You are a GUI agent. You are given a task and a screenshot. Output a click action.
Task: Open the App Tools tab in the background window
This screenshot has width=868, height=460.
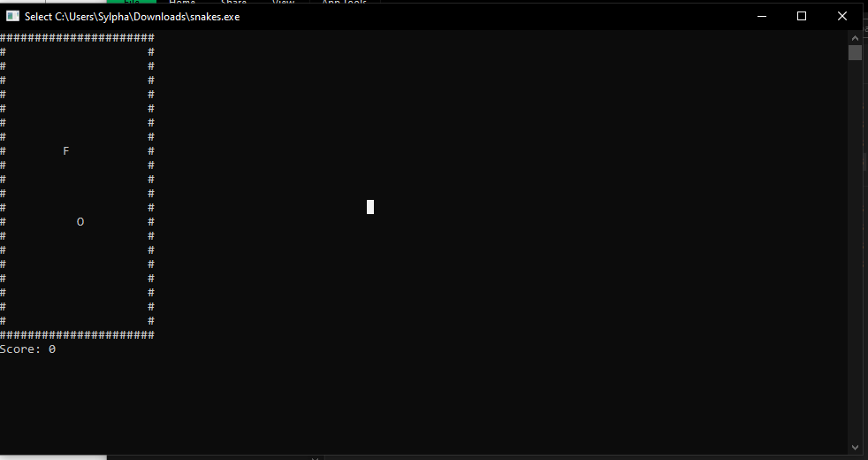345,3
